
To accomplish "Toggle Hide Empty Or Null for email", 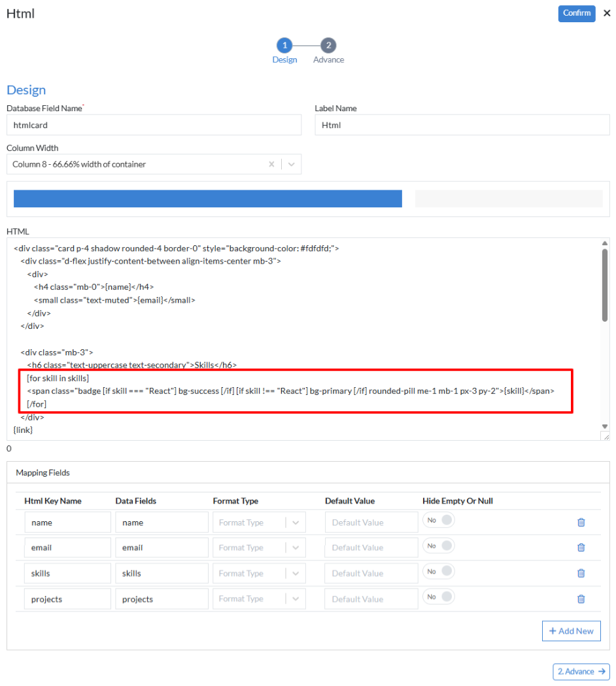I will tap(439, 545).
